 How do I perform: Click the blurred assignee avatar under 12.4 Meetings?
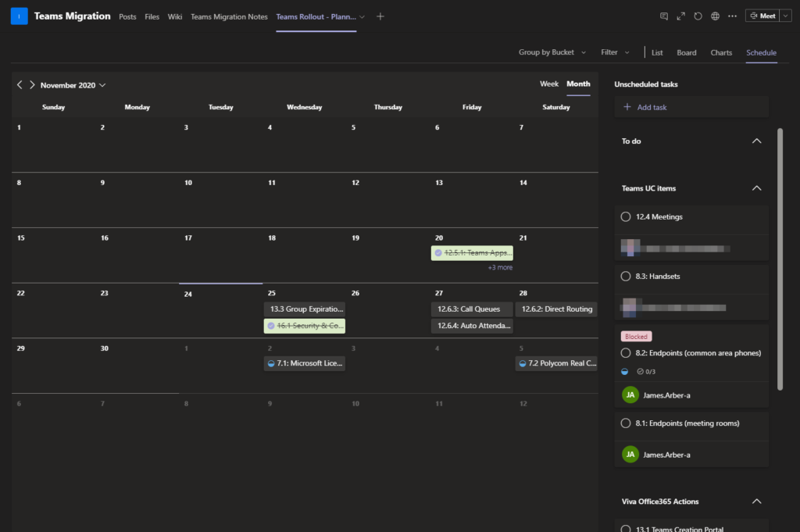630,248
